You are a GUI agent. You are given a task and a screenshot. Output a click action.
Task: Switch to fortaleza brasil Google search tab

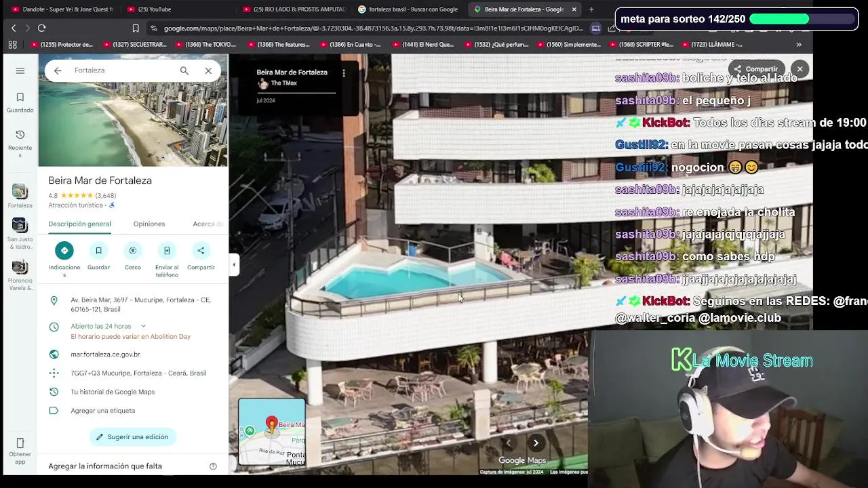pos(408,9)
